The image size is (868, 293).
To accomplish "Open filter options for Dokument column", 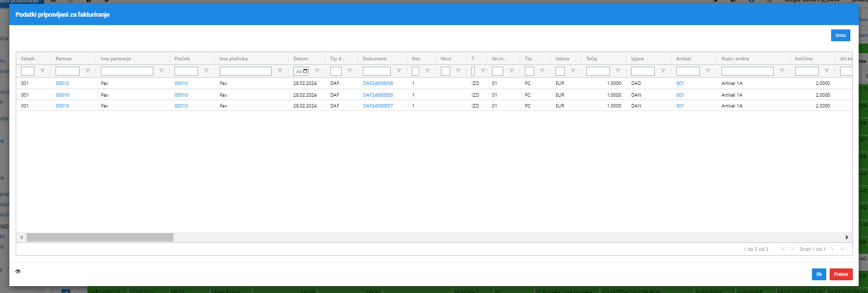I will pos(399,71).
